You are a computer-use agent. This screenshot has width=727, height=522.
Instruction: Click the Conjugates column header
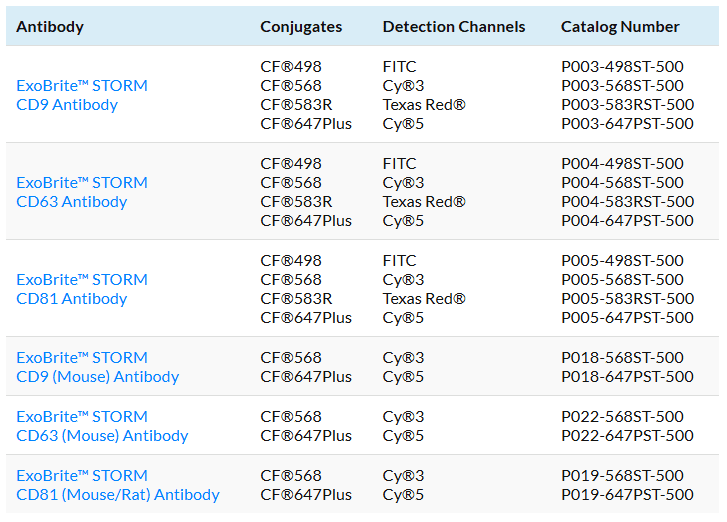(301, 27)
